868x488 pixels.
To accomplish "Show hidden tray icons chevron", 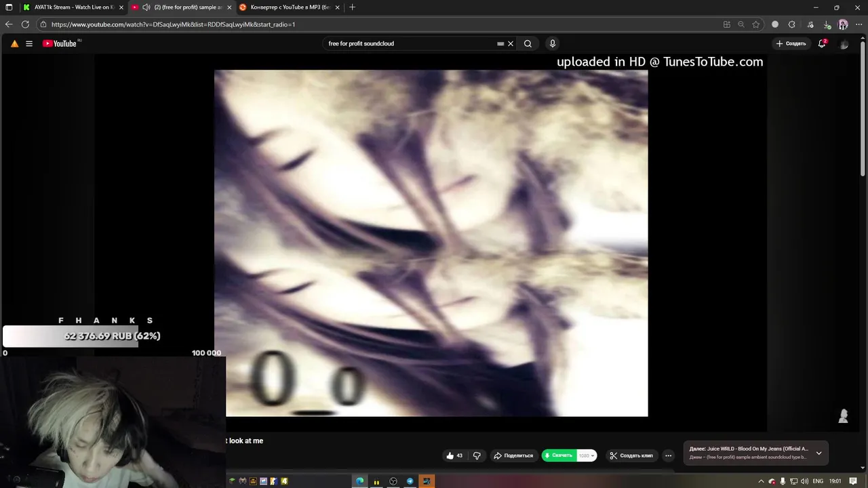I will click(761, 481).
